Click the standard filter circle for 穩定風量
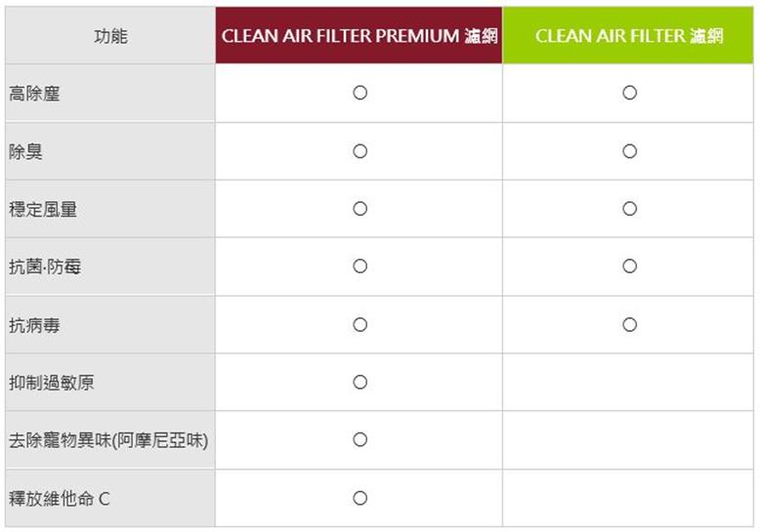The image size is (760, 532). point(629,209)
